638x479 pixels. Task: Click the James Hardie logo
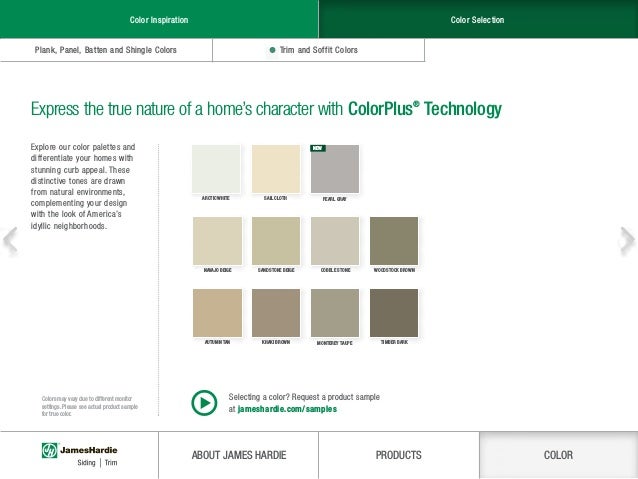(x=79, y=450)
